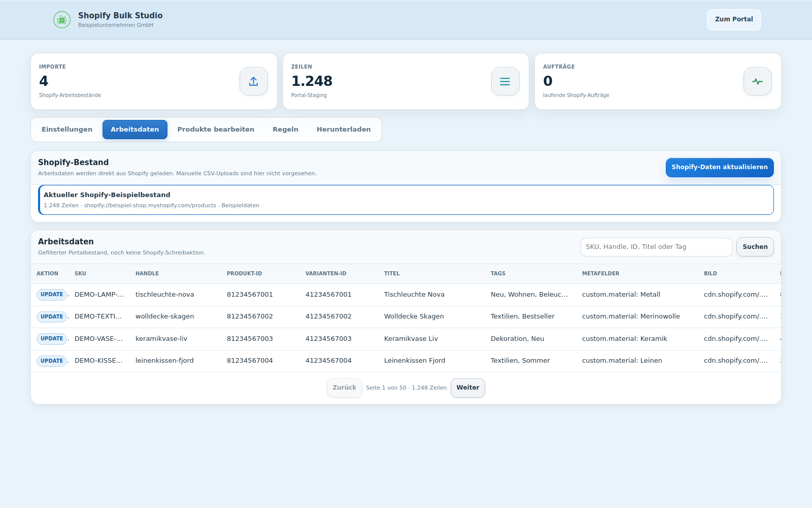
Task: Click the upload icon in Importe card
Action: (254, 81)
